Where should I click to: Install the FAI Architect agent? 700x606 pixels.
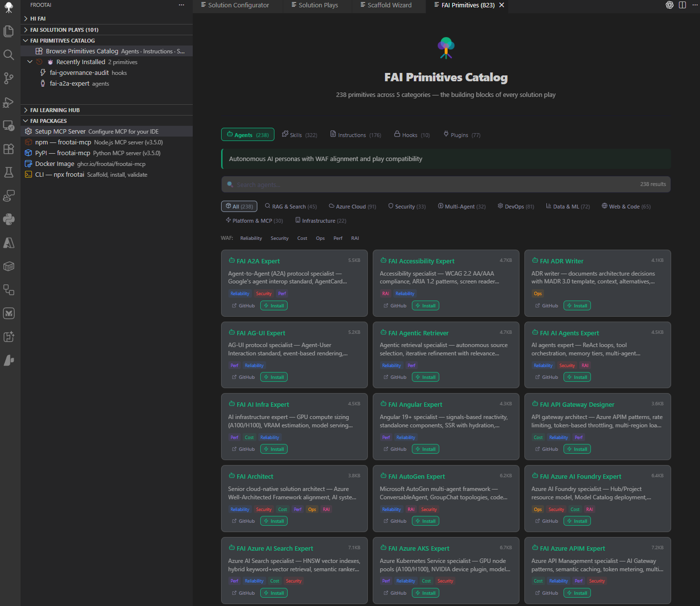tap(274, 521)
